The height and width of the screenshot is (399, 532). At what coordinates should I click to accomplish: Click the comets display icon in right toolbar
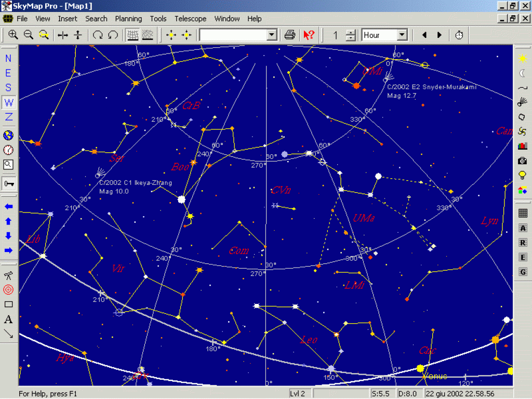coord(522,102)
